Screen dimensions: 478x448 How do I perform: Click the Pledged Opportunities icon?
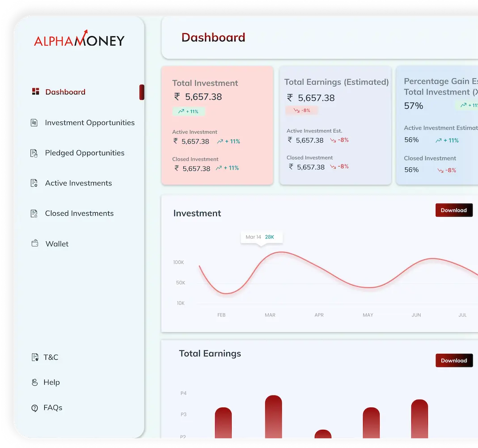point(34,153)
